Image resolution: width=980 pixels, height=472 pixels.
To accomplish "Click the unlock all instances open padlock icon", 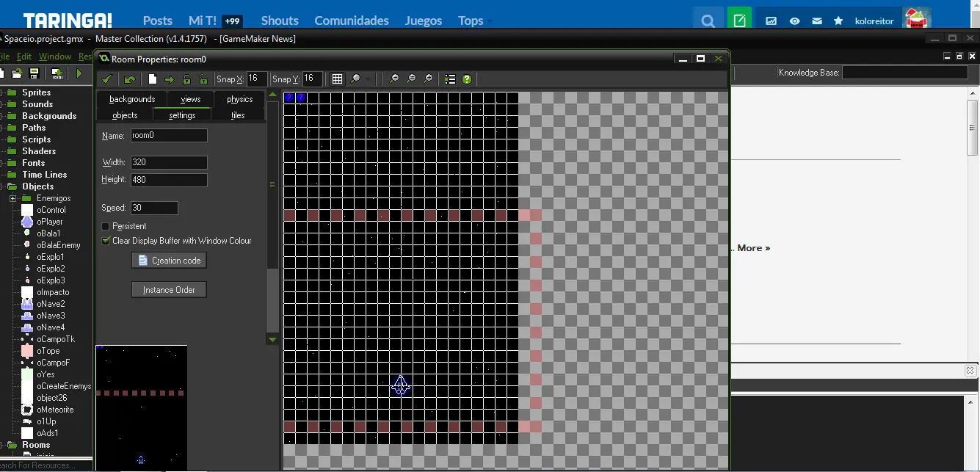I will click(203, 79).
